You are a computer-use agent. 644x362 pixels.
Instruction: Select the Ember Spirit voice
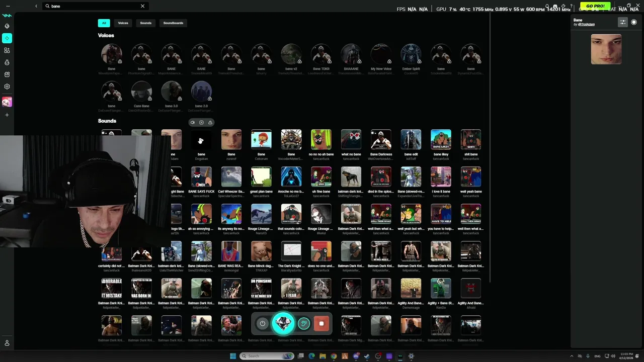tap(411, 54)
